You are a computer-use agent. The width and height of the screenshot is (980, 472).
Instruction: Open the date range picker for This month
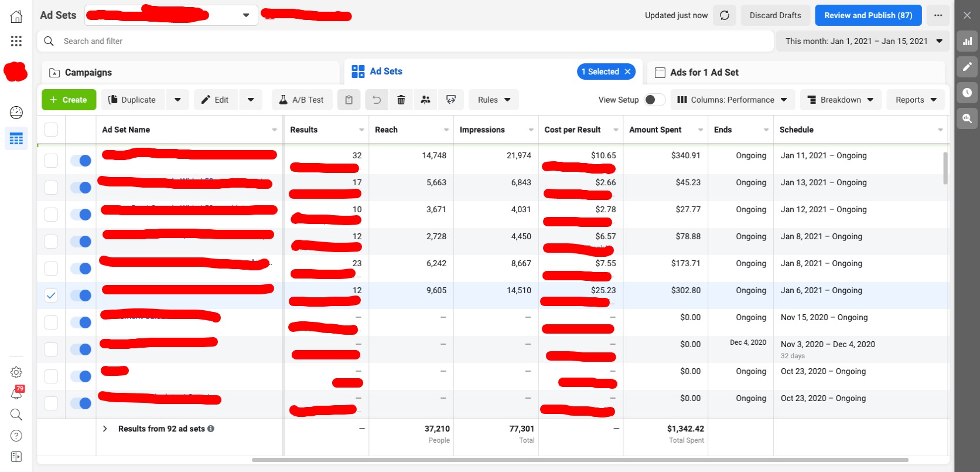(863, 41)
